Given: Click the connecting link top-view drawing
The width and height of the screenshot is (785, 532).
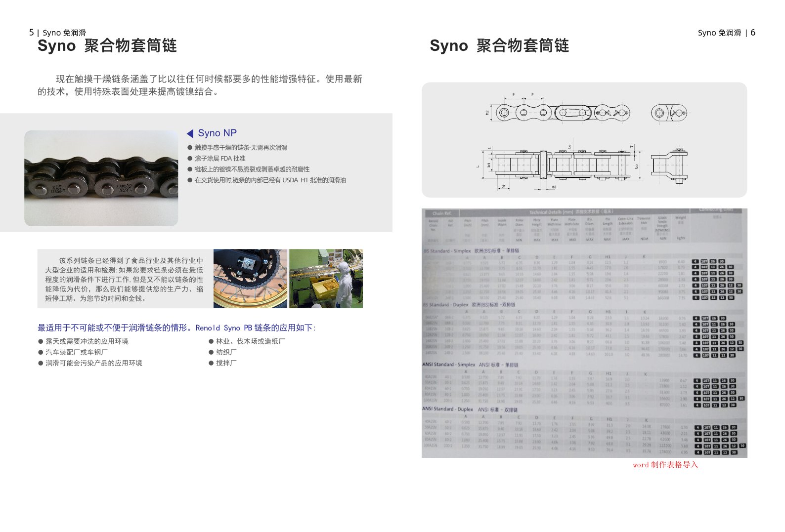Looking at the screenshot, I should (668, 113).
